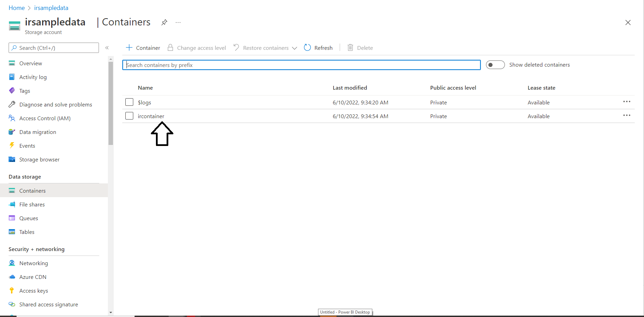Viewport: 644px width, 317px height.
Task: Sort by the Last modified column header
Action: 350,88
